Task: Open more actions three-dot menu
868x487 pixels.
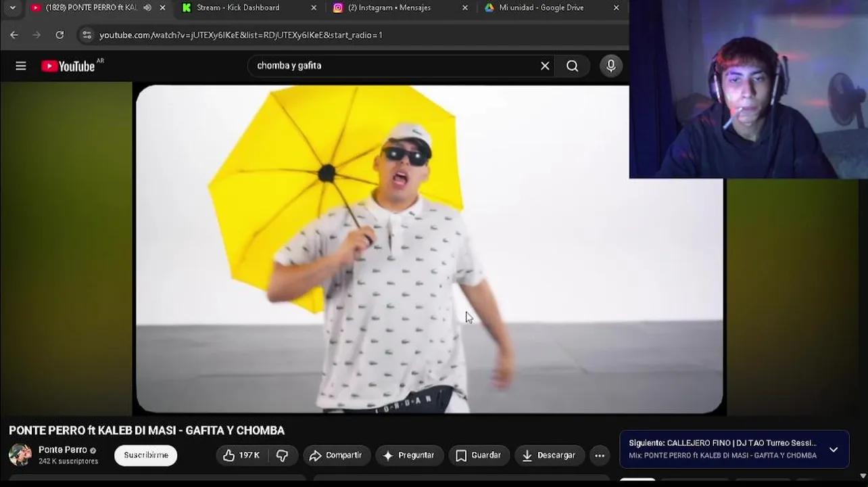Action: tap(600, 455)
